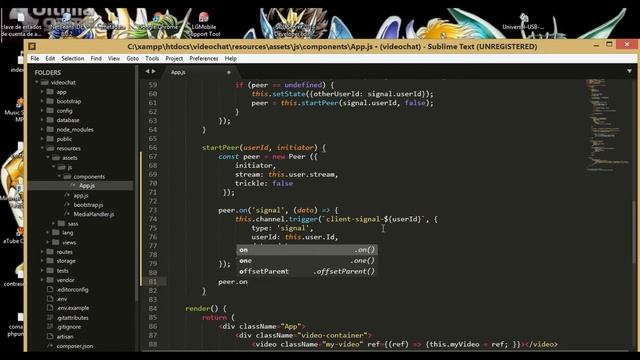Expand the app folder
Viewport: 640px width, 360px height.
point(42,92)
